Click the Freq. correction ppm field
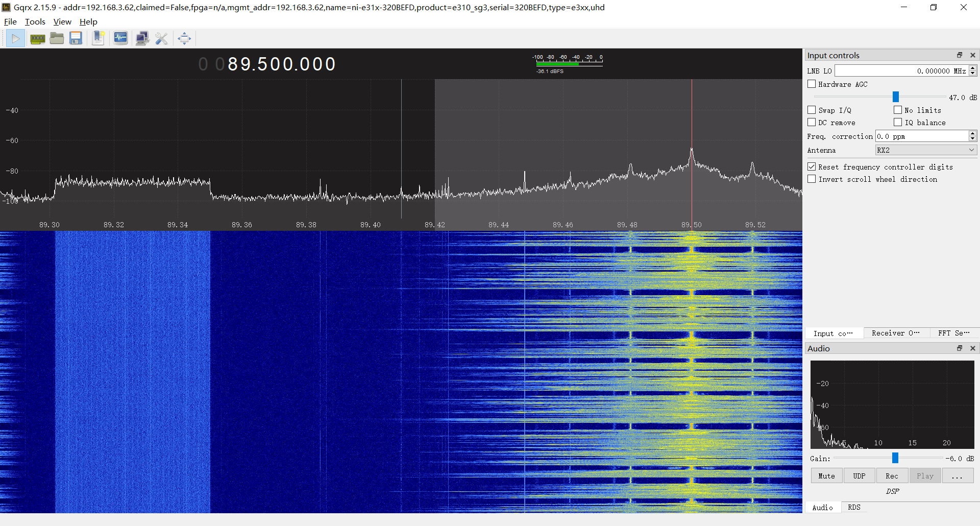 [x=922, y=136]
